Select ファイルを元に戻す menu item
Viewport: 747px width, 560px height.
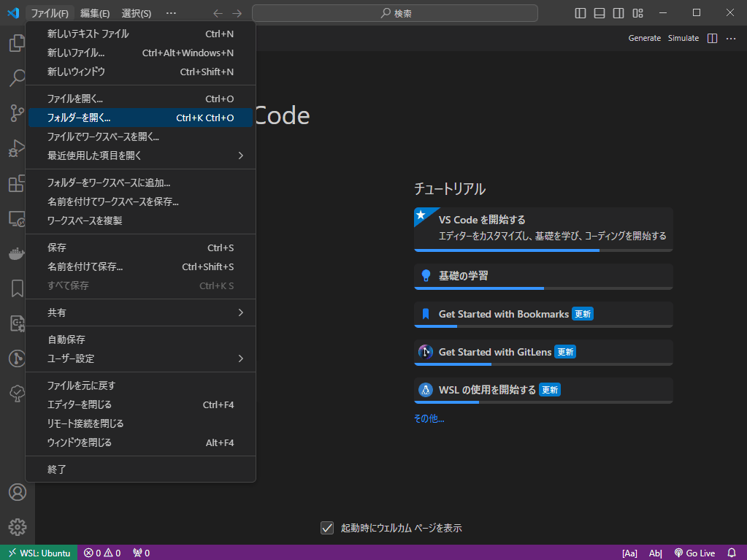click(x=140, y=386)
